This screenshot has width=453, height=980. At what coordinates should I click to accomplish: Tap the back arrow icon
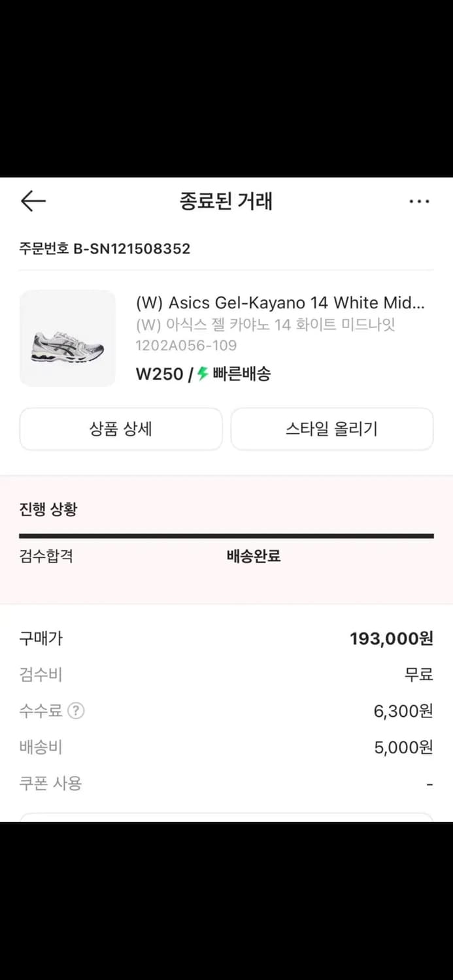tap(33, 201)
